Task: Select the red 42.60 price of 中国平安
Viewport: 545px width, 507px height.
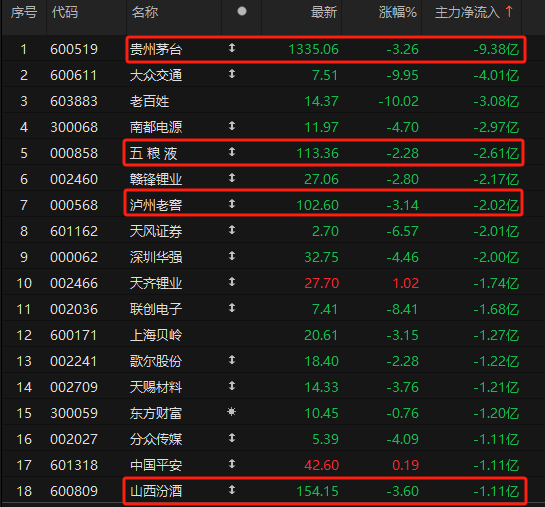Action: tap(321, 465)
